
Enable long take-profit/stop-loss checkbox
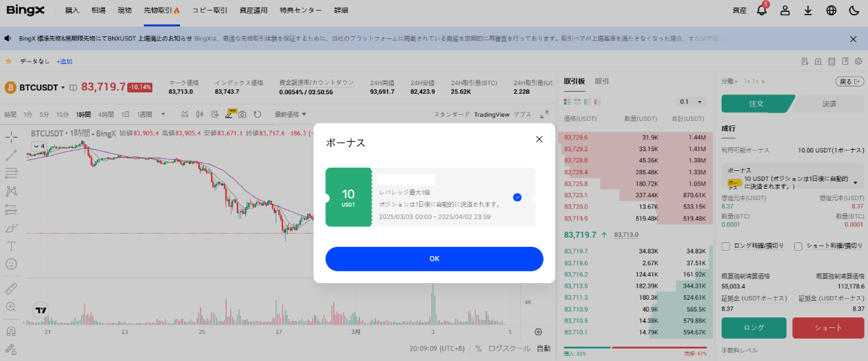coord(726,246)
